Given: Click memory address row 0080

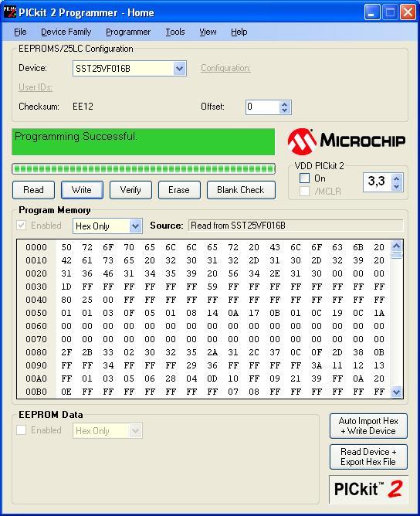Looking at the screenshot, I should 36,352.
